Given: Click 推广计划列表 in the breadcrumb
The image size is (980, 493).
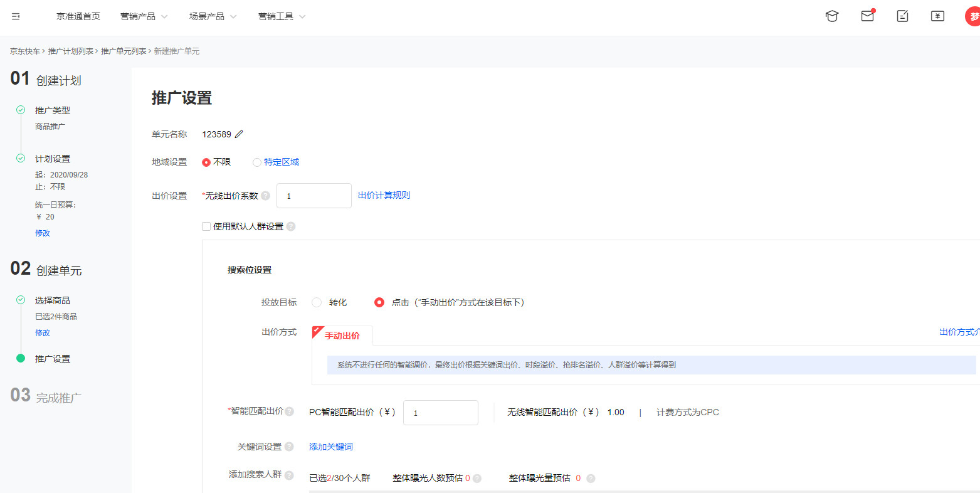Looking at the screenshot, I should pyautogui.click(x=71, y=51).
